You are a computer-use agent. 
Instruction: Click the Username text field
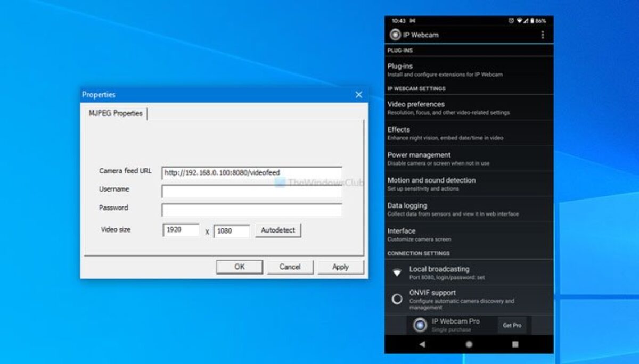click(252, 191)
